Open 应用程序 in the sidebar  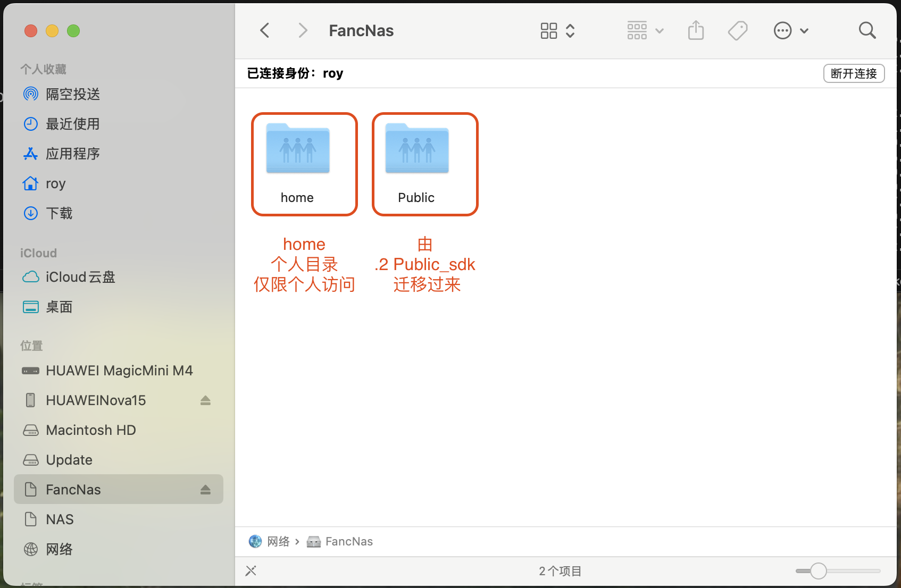coord(119,154)
